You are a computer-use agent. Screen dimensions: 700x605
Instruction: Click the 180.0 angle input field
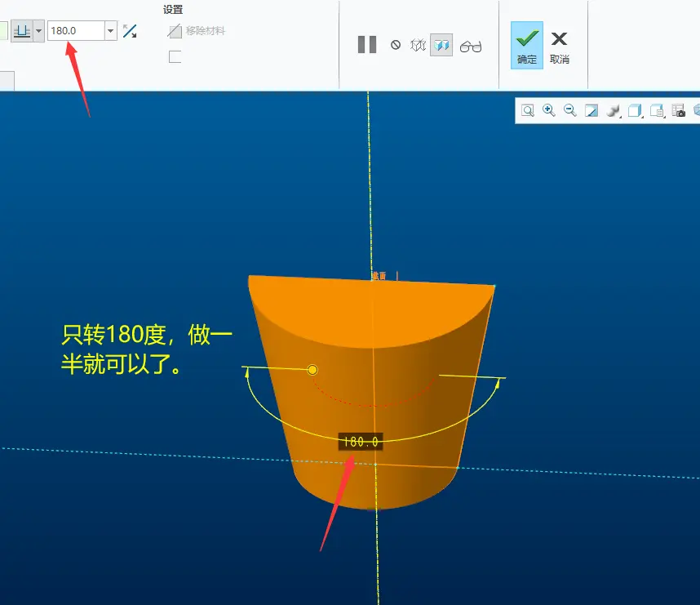pyautogui.click(x=77, y=31)
